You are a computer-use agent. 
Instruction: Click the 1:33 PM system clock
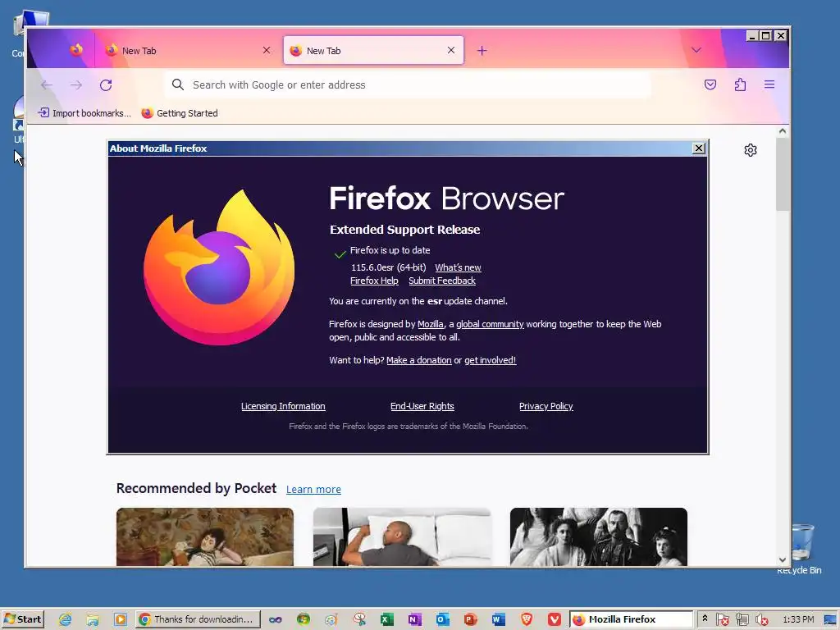point(798,619)
